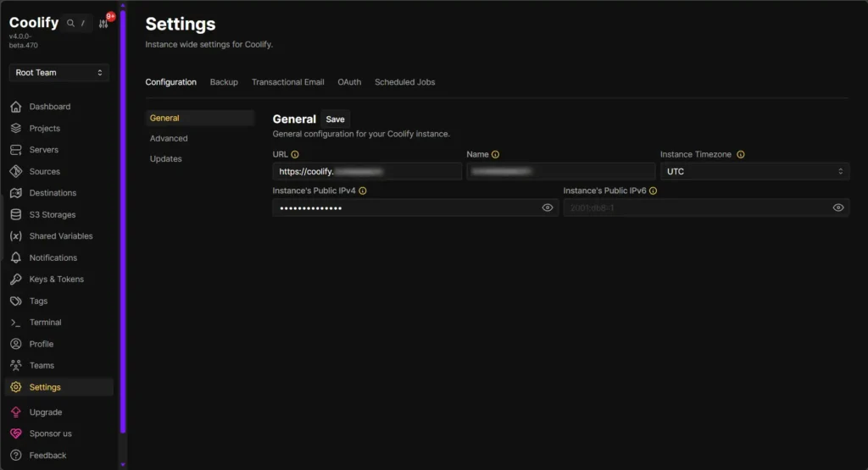
Task: Open the Keys & Tokens key icon
Action: point(16,279)
